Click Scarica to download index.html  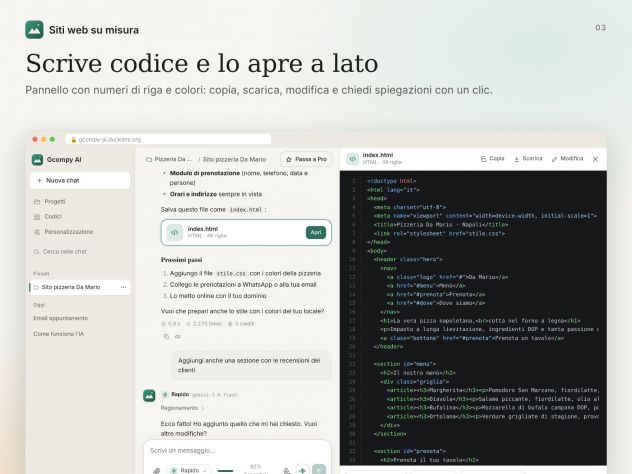pyautogui.click(x=528, y=159)
